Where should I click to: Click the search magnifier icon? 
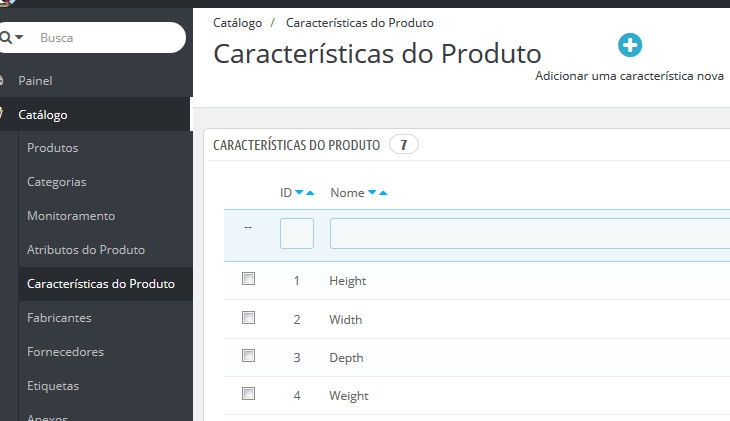(x=6, y=37)
